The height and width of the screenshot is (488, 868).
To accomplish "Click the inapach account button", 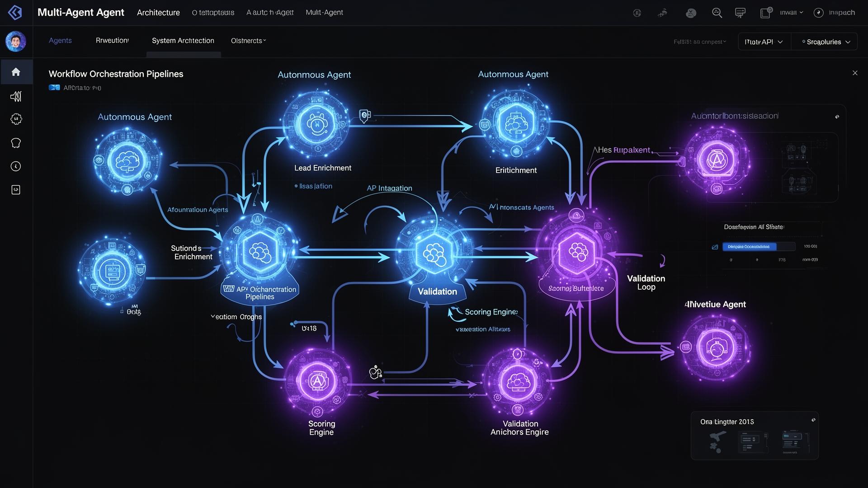I will [834, 13].
